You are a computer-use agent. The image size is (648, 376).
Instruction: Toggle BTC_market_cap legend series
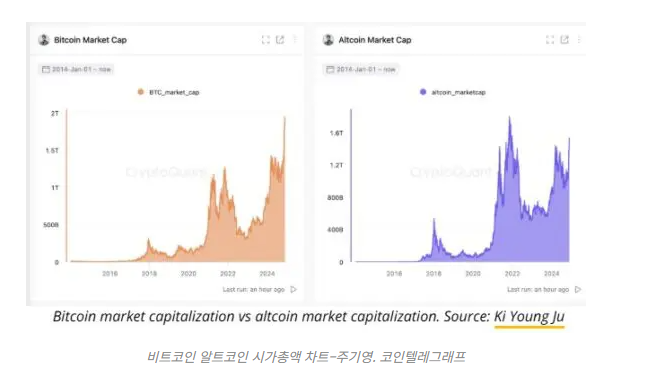point(169,92)
